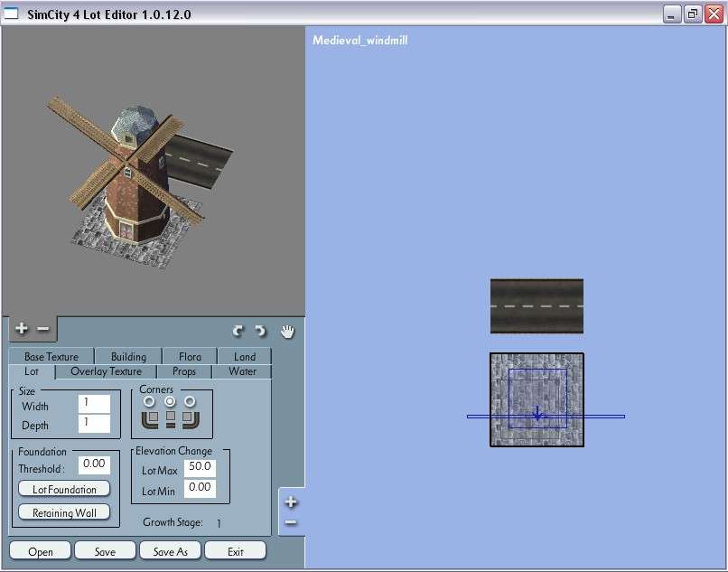Viewport: 728px width, 572px height.
Task: Select the right Corners radio button
Action: [x=190, y=401]
